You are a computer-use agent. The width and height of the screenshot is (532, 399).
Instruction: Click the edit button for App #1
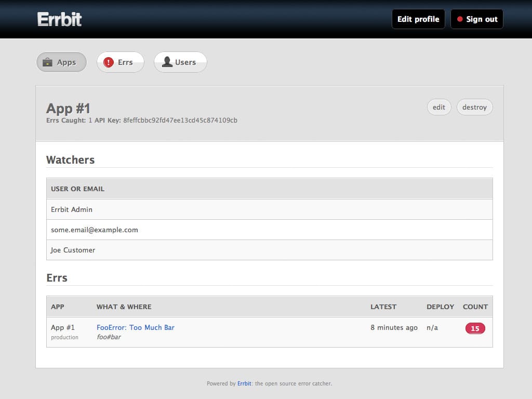439,107
